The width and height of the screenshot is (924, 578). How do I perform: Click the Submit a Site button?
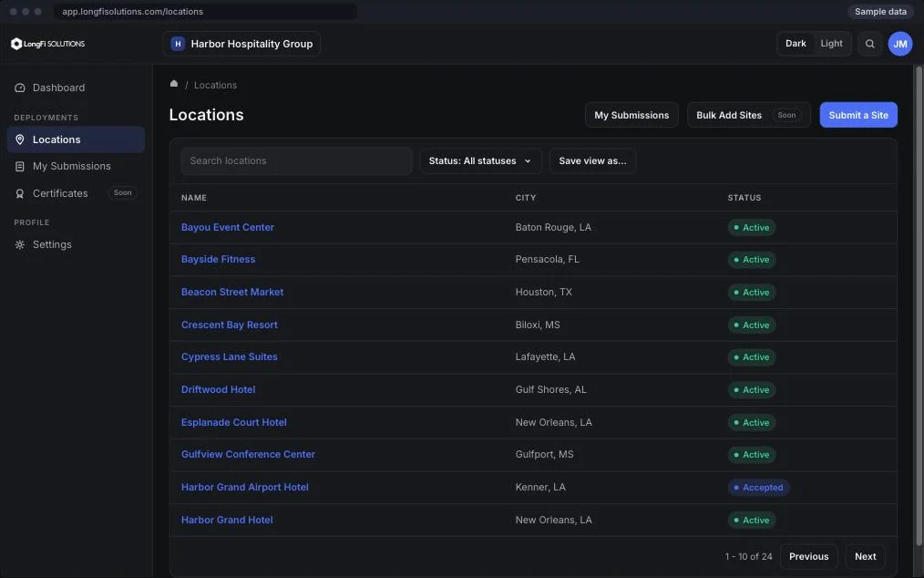(858, 115)
